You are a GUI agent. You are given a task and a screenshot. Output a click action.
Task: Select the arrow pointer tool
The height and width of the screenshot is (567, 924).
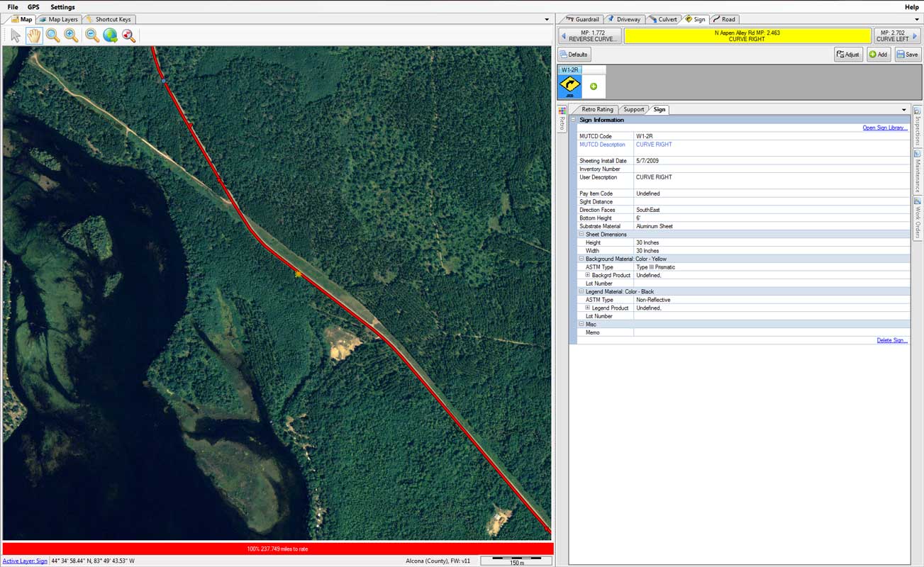(x=16, y=35)
